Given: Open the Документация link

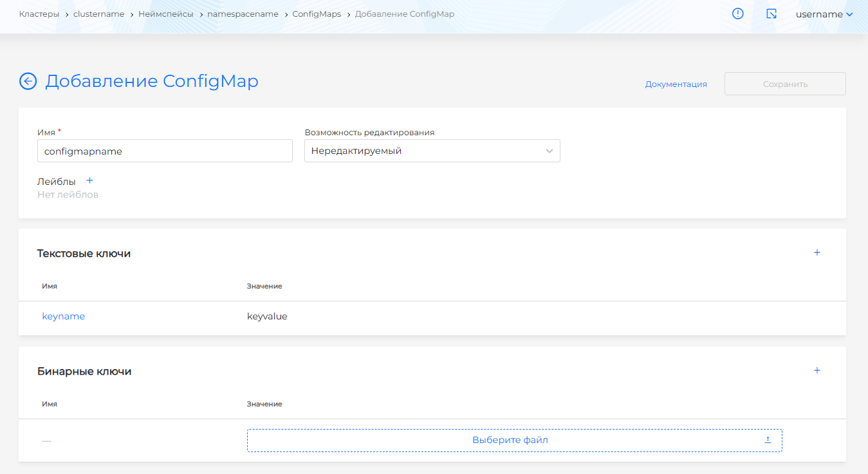Looking at the screenshot, I should 676,84.
